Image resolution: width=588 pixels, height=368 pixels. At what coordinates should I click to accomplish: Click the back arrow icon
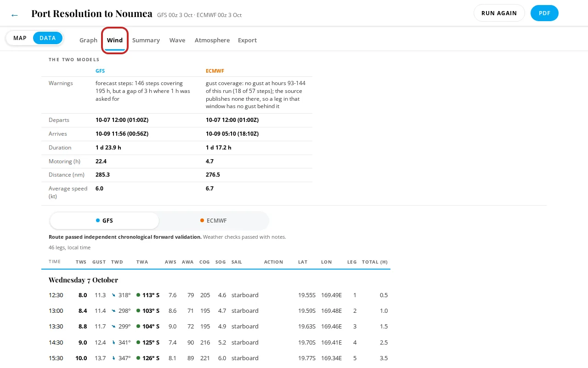[14, 15]
